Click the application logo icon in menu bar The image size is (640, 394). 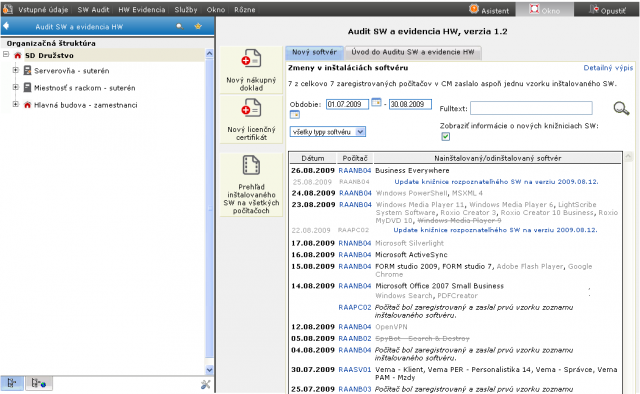(7, 9)
